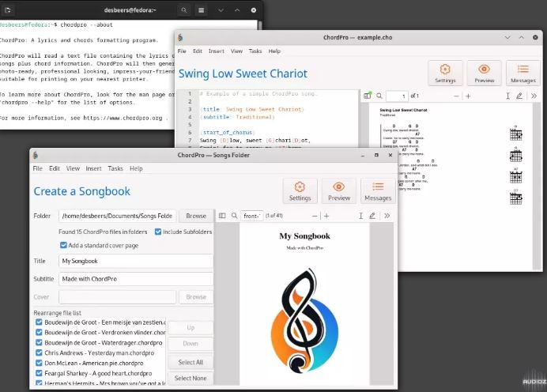Open Tasks menu in example.cho window
Image resolution: width=547 pixels, height=392 pixels.
click(255, 51)
